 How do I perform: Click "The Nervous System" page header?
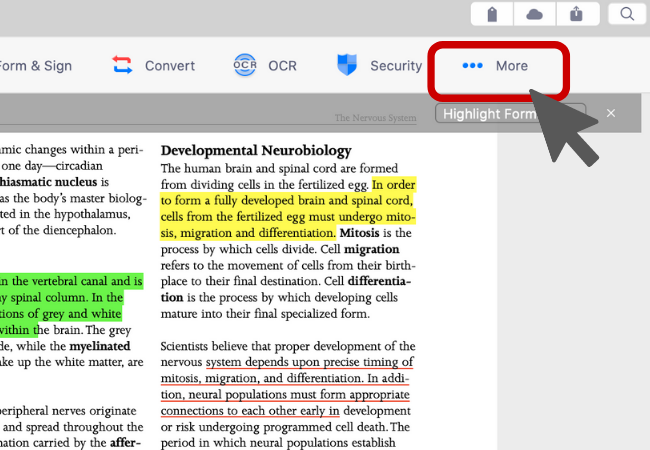pos(376,118)
